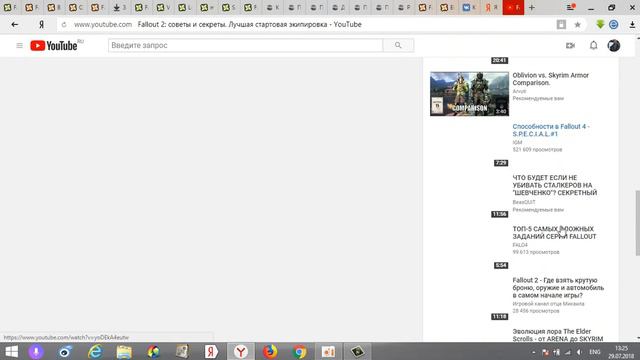
Task: Open 'ТОП-5 САМЫХ СЛОЖНЫХ ЗАДАНИЙ СЕРИИ FALLOUT' video
Action: (x=554, y=233)
